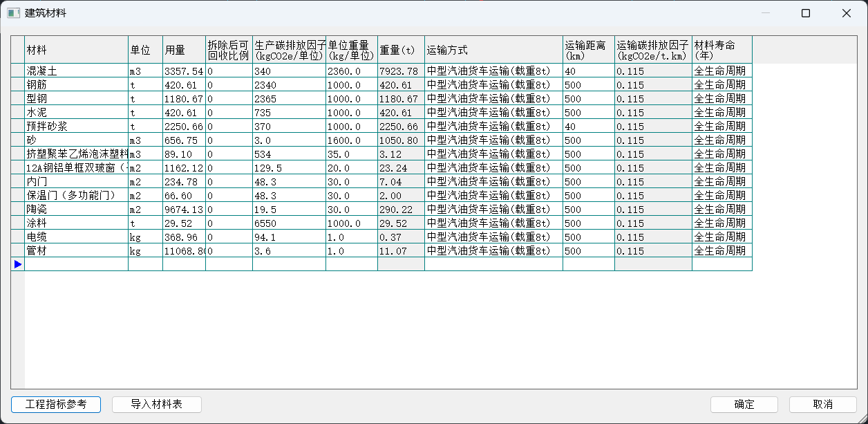
Task: Select the new-row arrow marker
Action: tap(18, 264)
